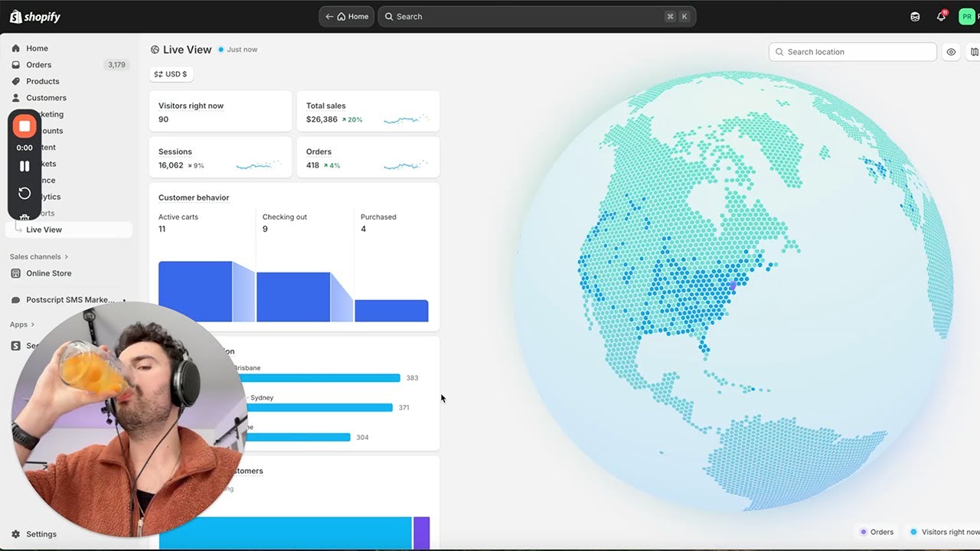Viewport: 980px width, 551px height.
Task: Open the Orders metric card
Action: (x=368, y=158)
